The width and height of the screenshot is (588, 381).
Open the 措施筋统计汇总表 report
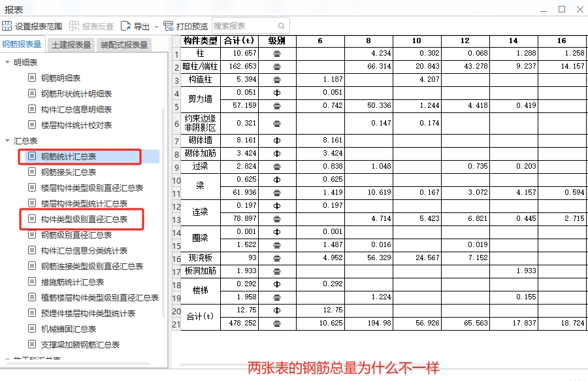point(73,282)
